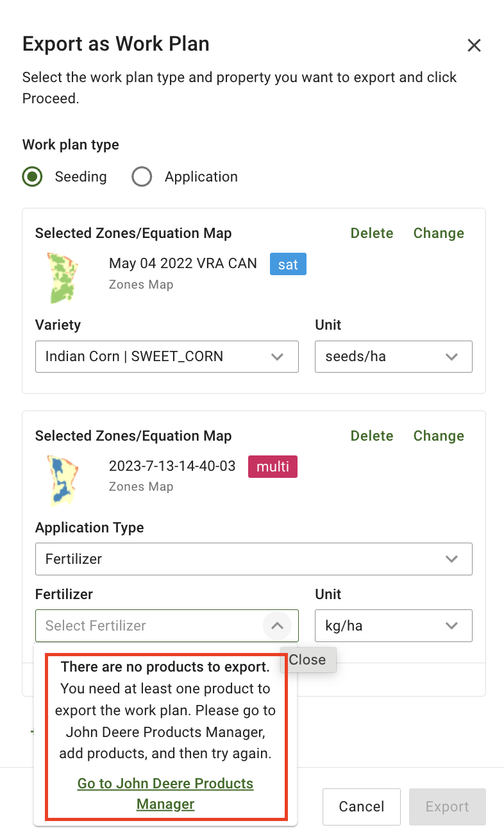Open the seeds/ha unit dropdown
This screenshot has height=839, width=504.
click(x=393, y=357)
